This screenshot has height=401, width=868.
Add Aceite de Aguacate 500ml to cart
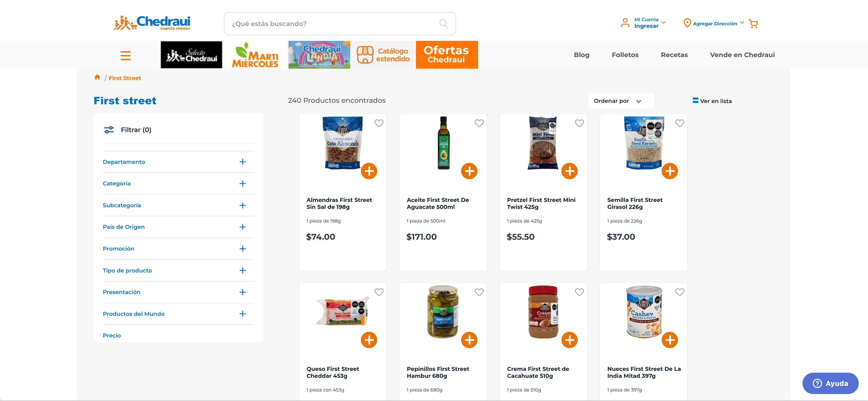click(469, 171)
